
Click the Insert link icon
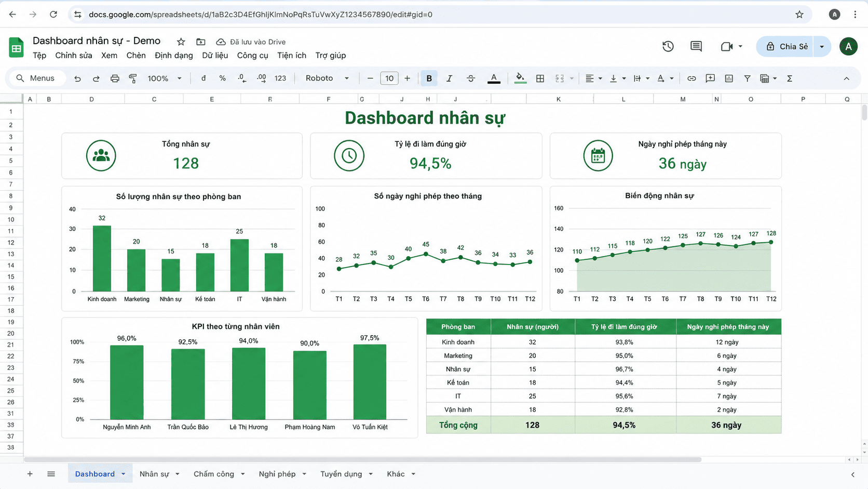tap(691, 78)
